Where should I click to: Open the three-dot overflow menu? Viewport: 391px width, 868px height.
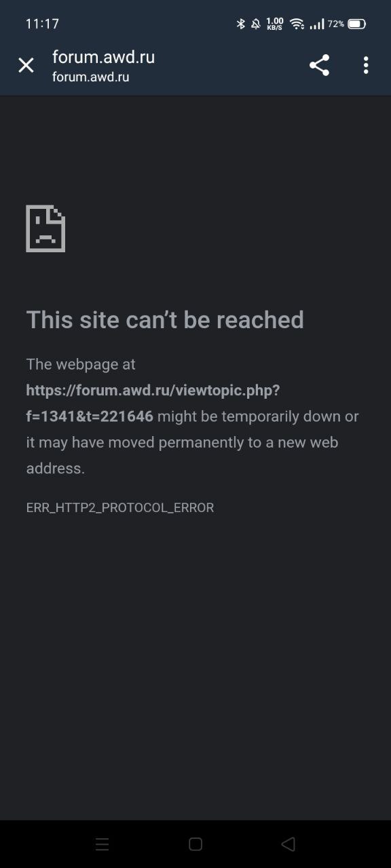click(366, 65)
